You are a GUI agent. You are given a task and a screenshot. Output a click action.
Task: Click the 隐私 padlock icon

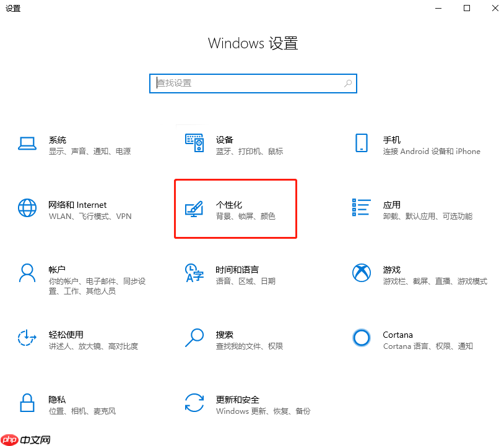[x=27, y=403]
